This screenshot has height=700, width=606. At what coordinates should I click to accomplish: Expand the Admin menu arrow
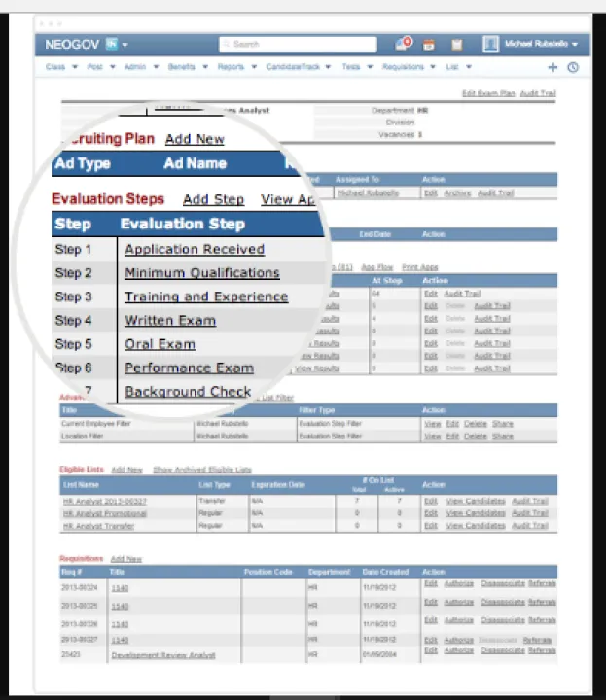point(156,67)
